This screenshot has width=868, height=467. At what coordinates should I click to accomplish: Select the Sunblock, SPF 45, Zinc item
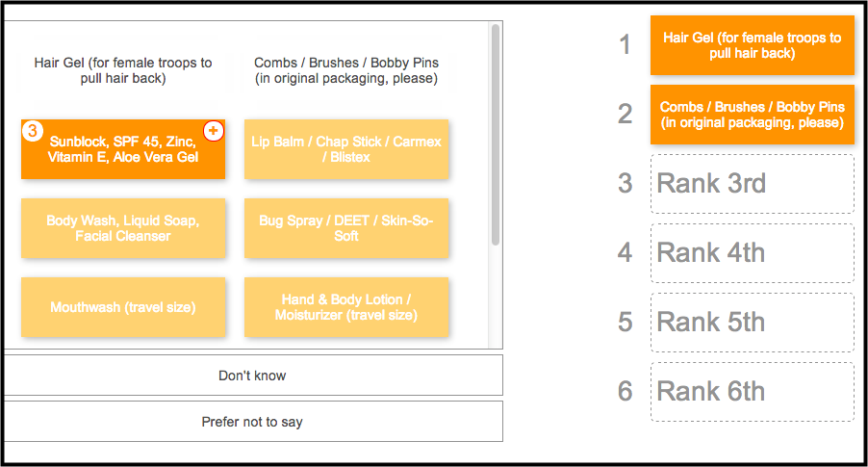(123, 149)
